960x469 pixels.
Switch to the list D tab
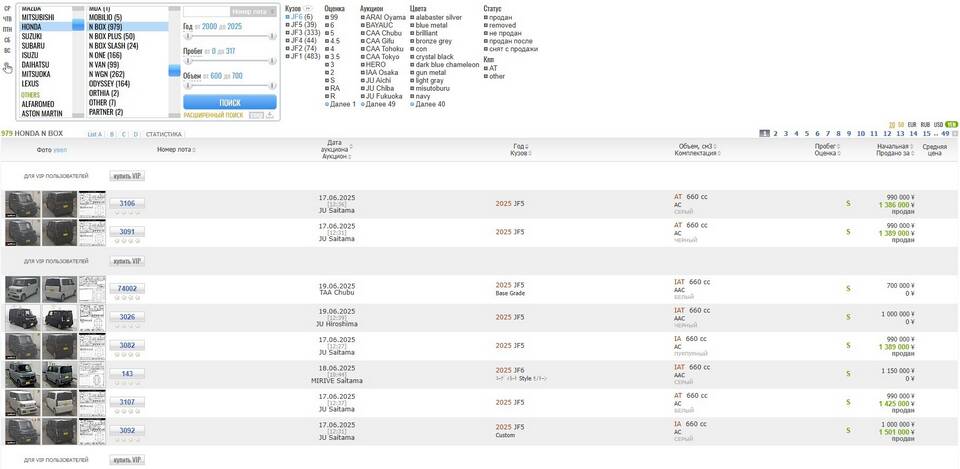click(136, 134)
